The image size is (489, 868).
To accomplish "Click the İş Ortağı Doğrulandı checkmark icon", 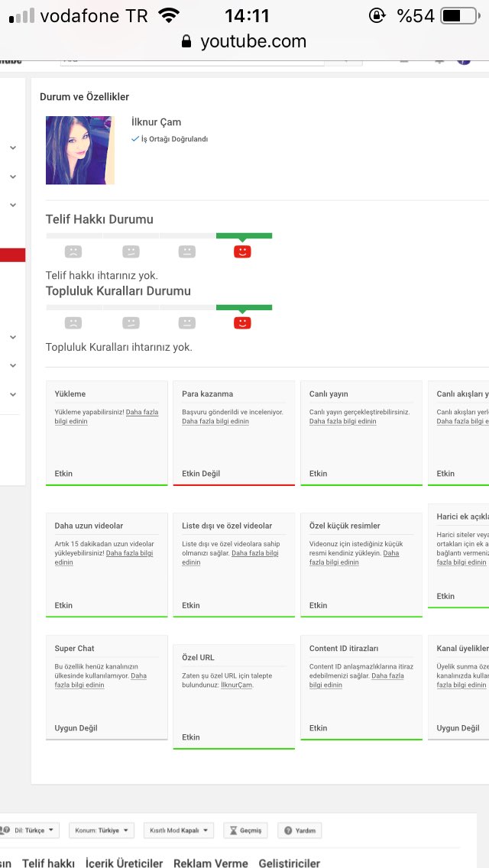I will (x=135, y=139).
